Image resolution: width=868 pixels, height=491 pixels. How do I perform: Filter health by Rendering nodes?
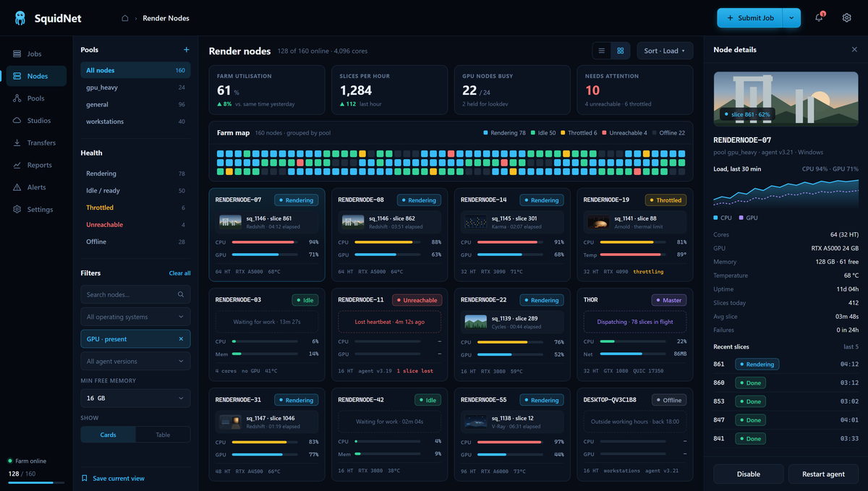point(135,174)
